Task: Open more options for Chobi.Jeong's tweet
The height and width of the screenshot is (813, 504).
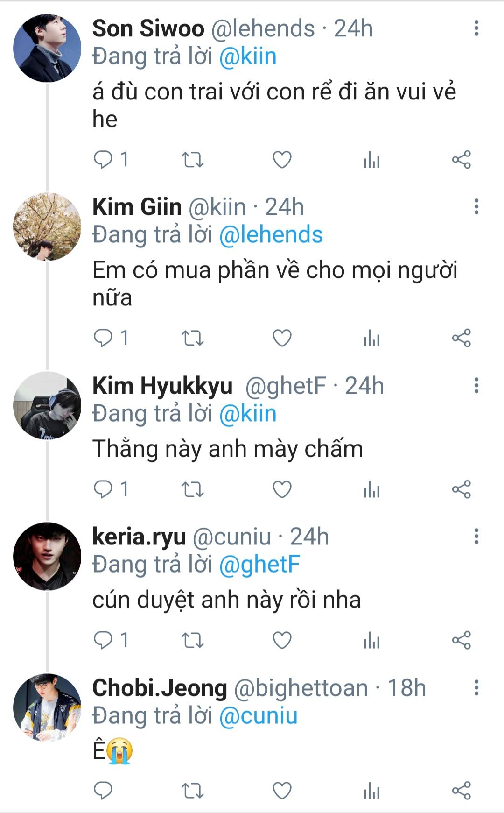Action: click(x=476, y=687)
